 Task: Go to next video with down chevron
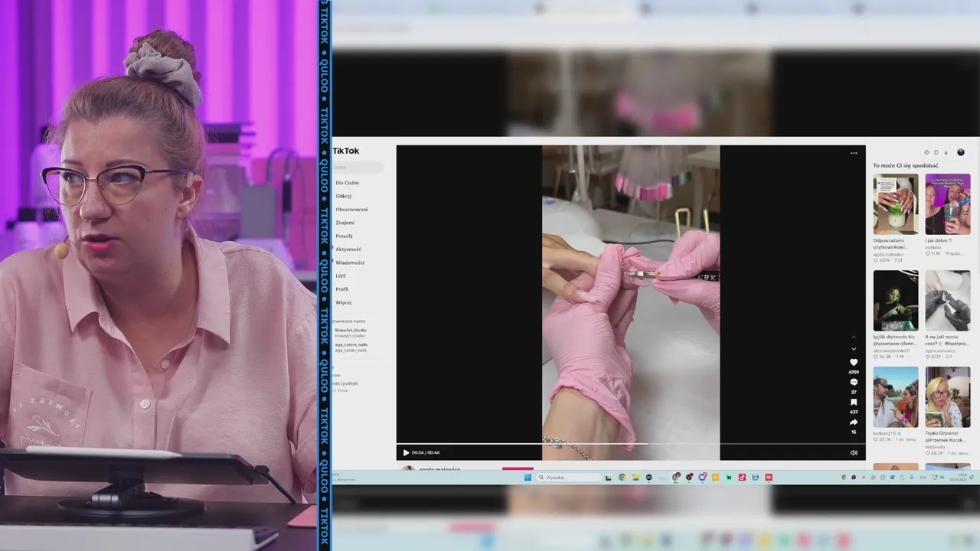coord(854,349)
